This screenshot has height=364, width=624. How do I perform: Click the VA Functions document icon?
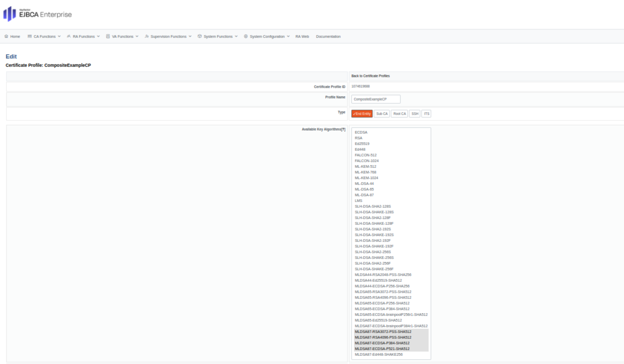point(108,36)
